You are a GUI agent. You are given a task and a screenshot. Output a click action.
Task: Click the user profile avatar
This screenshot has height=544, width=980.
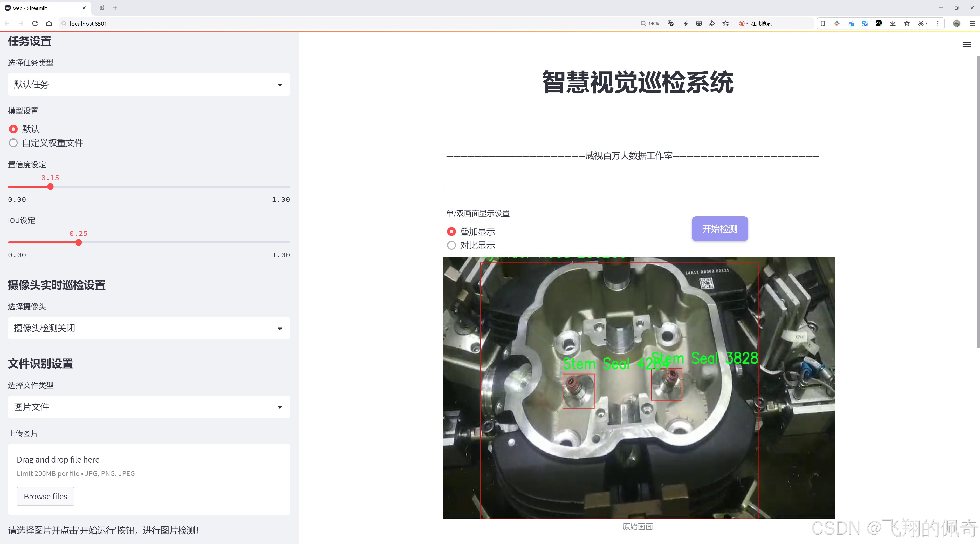tap(956, 23)
